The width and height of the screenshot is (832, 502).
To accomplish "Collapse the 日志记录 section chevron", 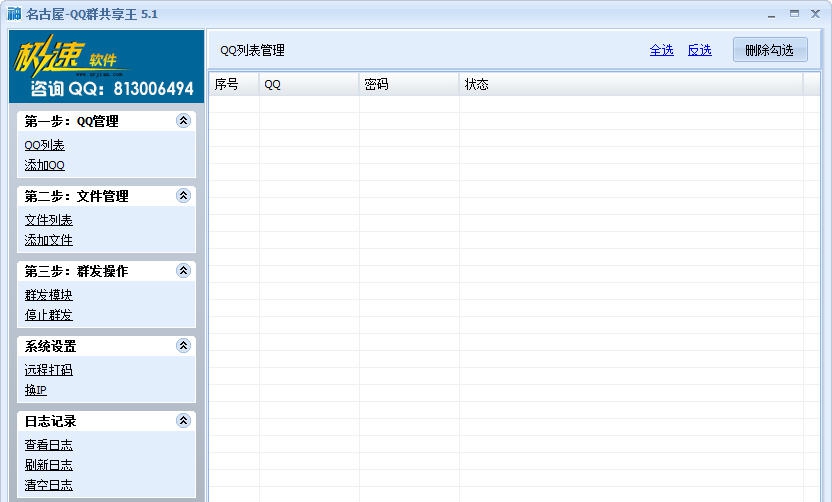I will [x=183, y=421].
